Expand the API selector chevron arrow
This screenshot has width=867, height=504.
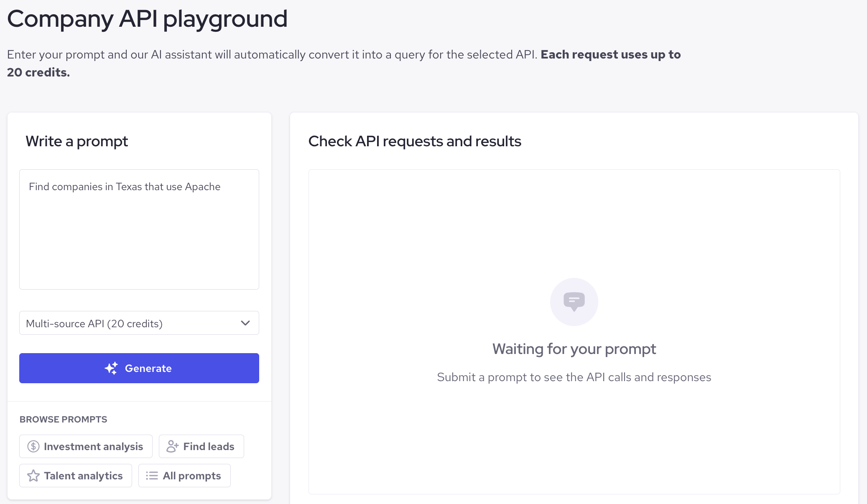tap(245, 323)
